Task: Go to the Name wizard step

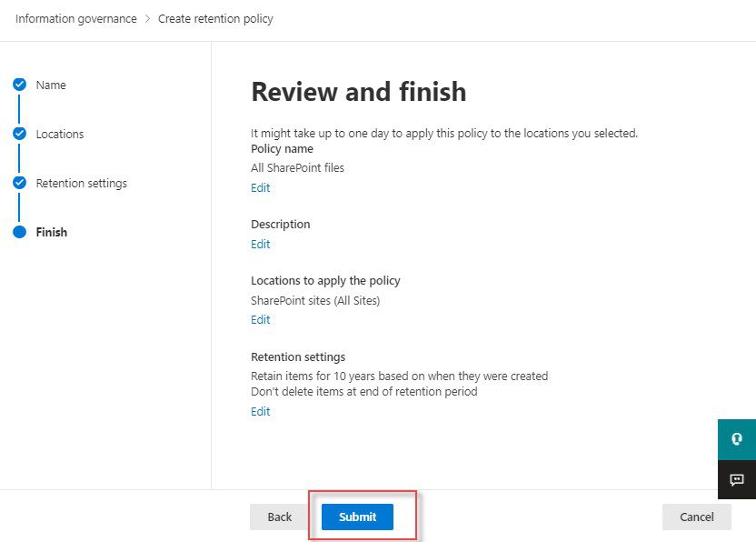Action: (x=51, y=85)
